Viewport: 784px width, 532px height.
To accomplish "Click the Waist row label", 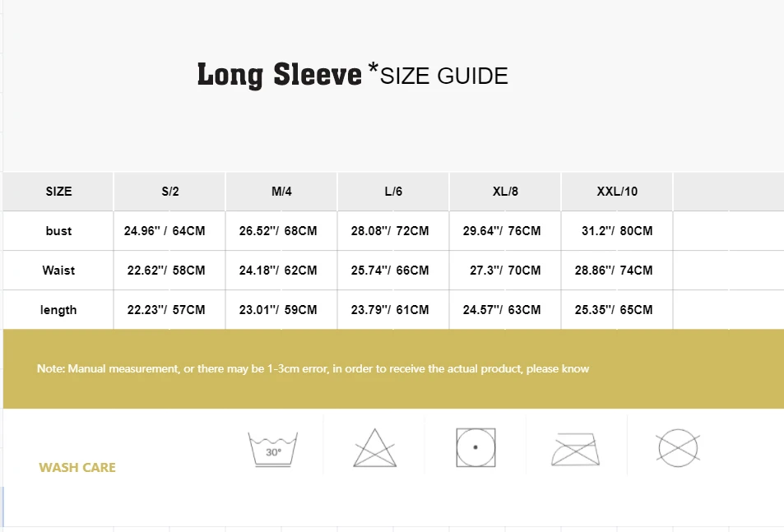I will pyautogui.click(x=58, y=271).
